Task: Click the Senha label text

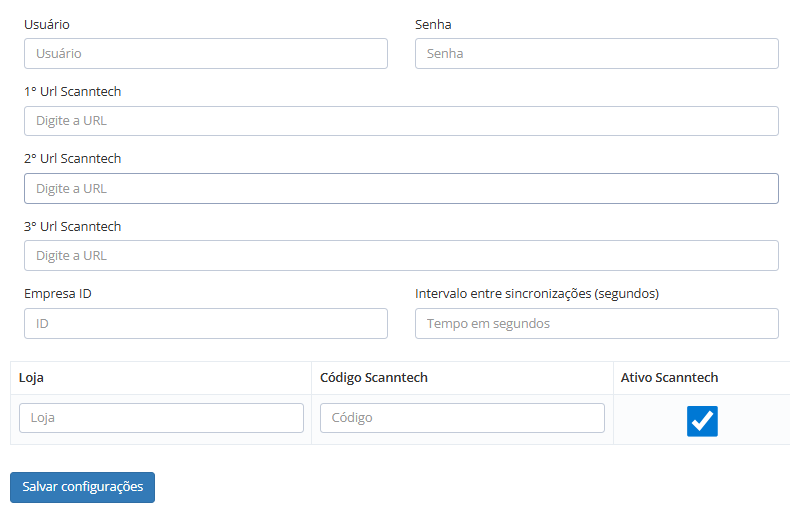Action: 433,24
